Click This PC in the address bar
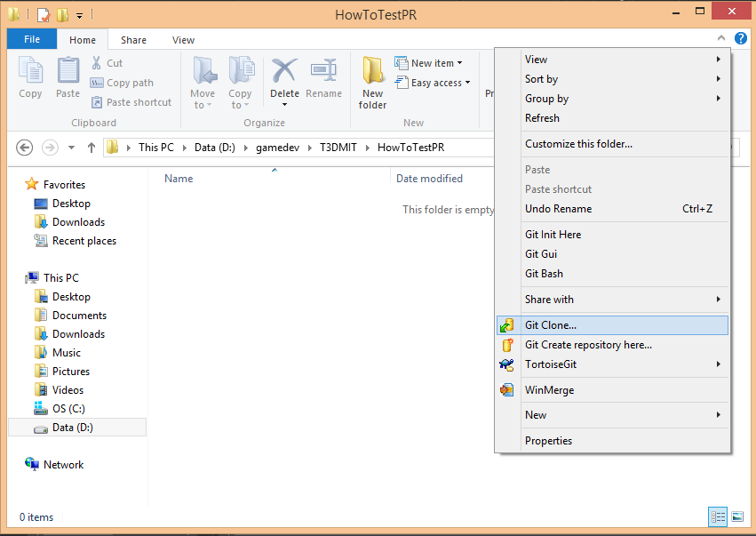Viewport: 756px width, 536px height. point(156,148)
